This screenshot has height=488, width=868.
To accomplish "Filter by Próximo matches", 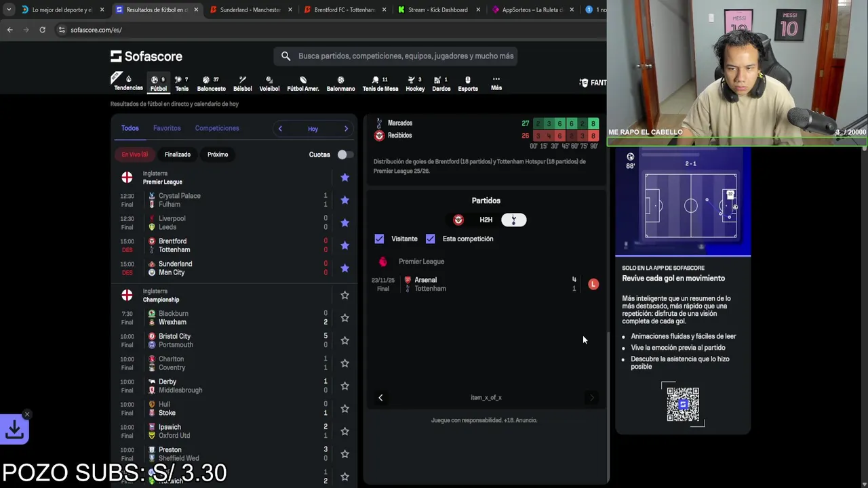I will pos(218,155).
